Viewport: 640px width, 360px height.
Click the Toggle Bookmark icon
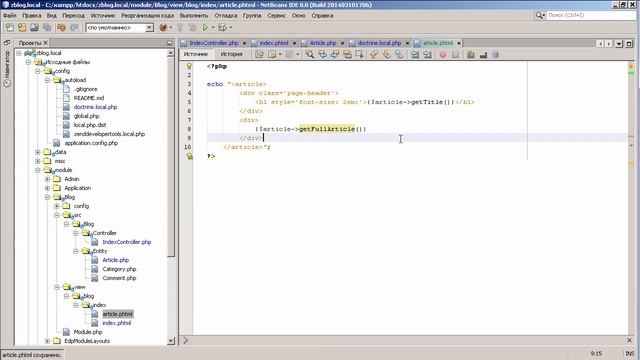click(x=399, y=54)
